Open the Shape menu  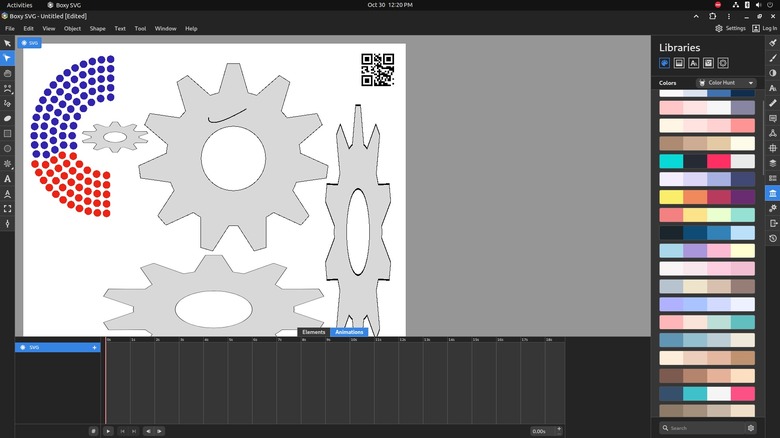pyautogui.click(x=97, y=28)
